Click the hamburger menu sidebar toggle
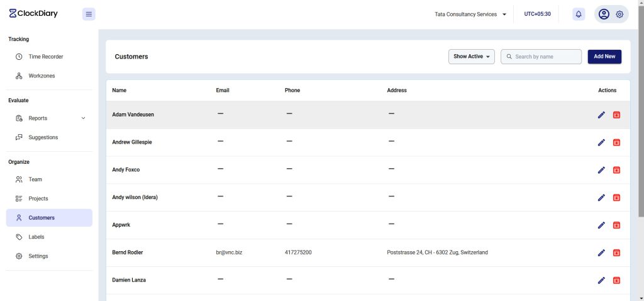Viewport: 644px width, 301px height. click(89, 14)
